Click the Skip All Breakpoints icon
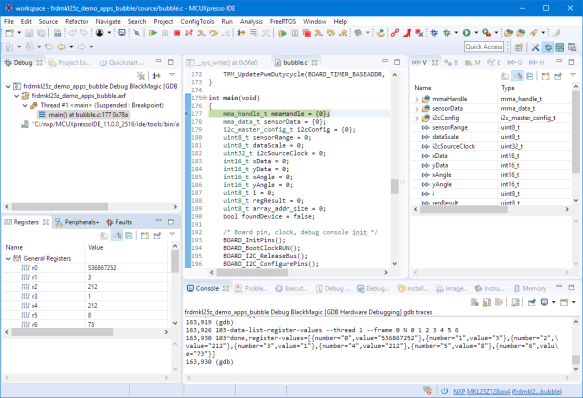 (x=136, y=33)
